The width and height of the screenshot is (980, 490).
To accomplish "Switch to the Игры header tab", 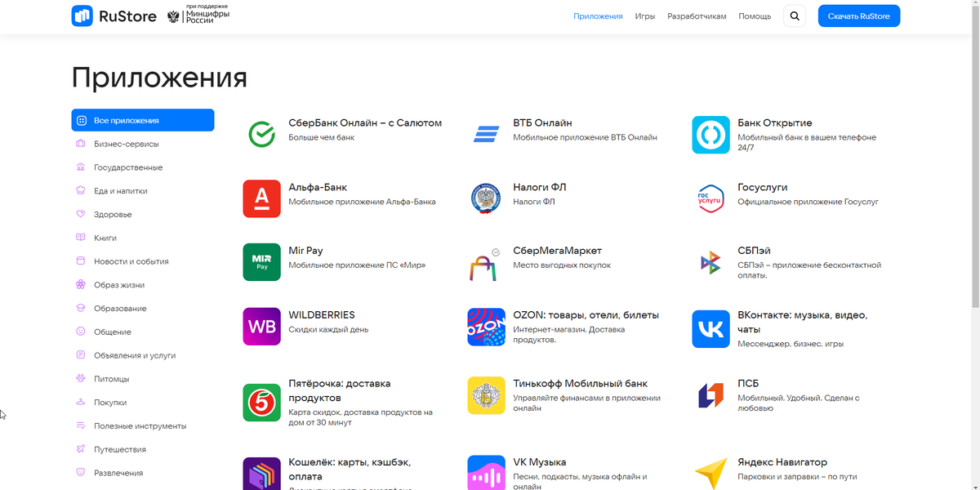I will [645, 16].
